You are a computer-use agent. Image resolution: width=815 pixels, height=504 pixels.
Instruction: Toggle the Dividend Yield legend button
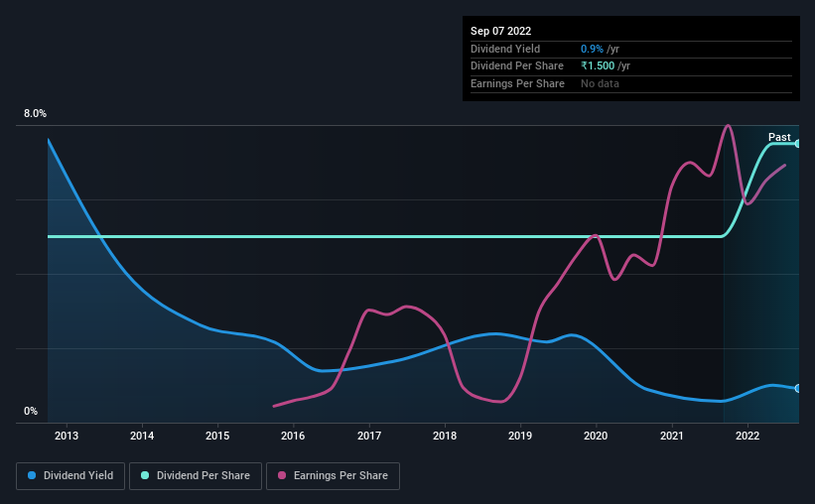coord(70,476)
